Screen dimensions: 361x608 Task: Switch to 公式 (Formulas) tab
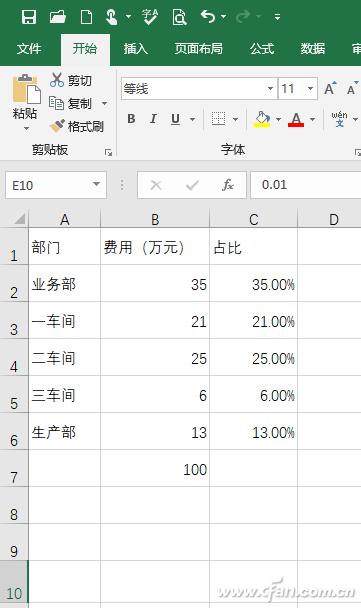(262, 48)
